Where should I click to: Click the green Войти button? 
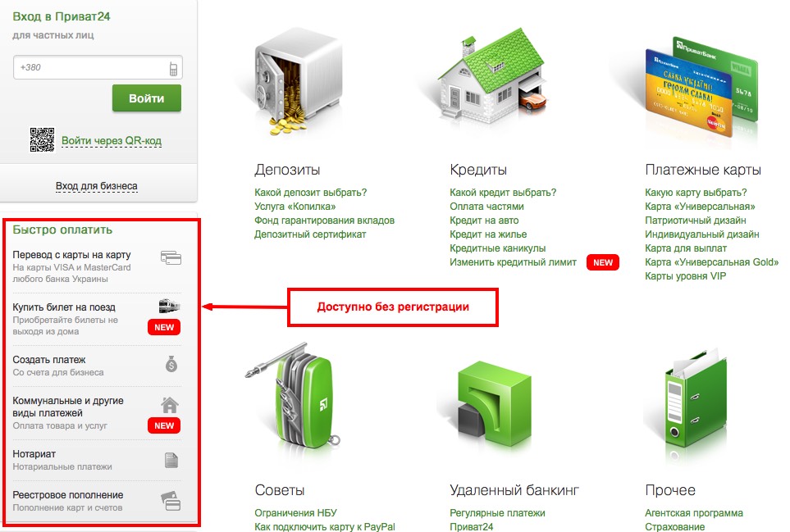[147, 98]
